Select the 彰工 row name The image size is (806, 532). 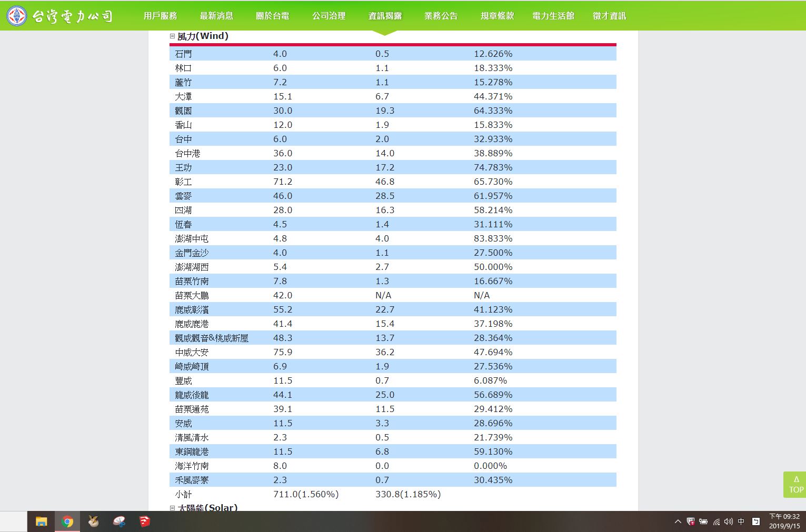183,182
